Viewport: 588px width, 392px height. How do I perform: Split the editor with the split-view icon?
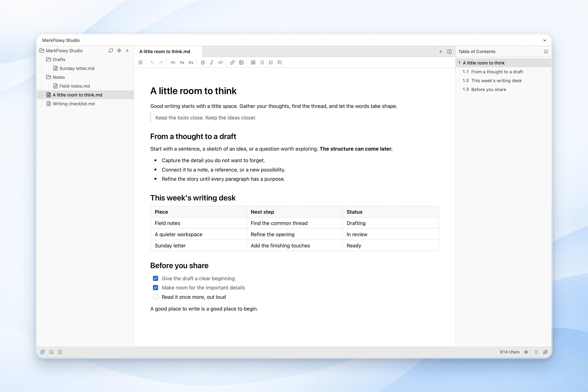point(450,52)
